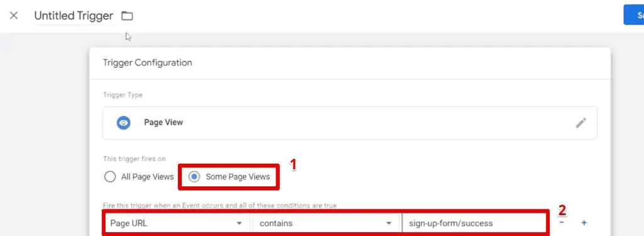644x236 pixels.
Task: Click the sign-up-form/success value field
Action: (474, 223)
